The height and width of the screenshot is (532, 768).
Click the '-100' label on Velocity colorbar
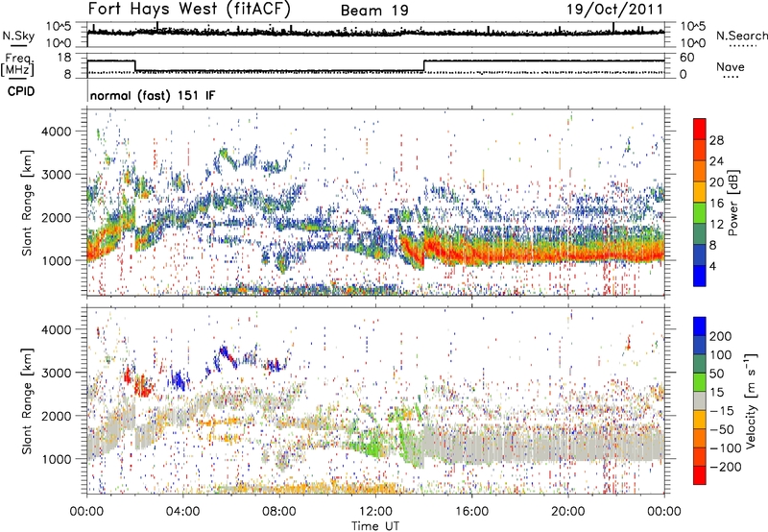pyautogui.click(x=725, y=448)
